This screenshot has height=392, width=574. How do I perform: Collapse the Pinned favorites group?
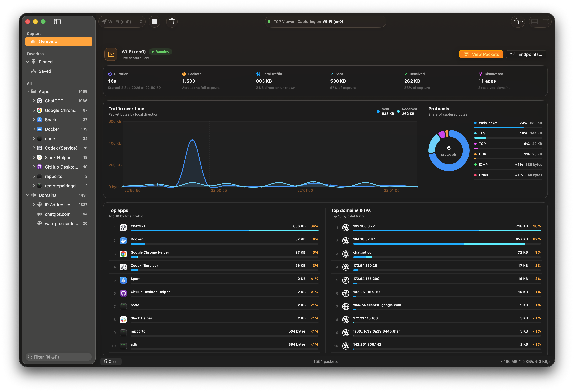click(28, 62)
